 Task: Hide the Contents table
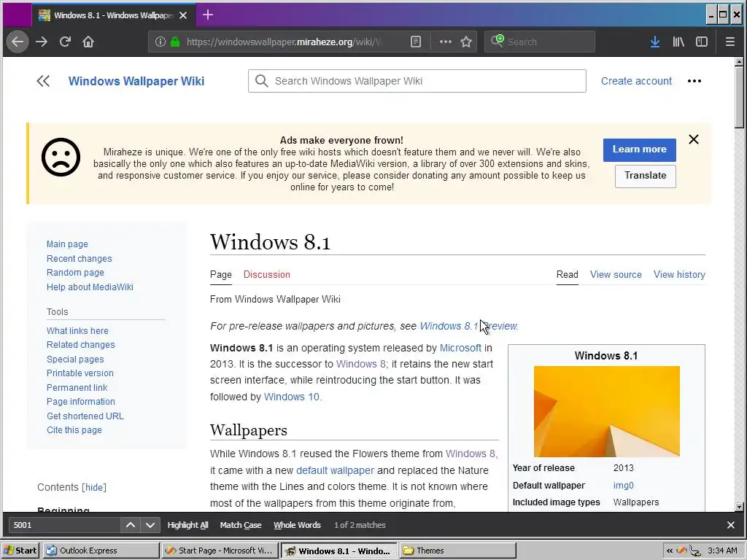tap(94, 487)
